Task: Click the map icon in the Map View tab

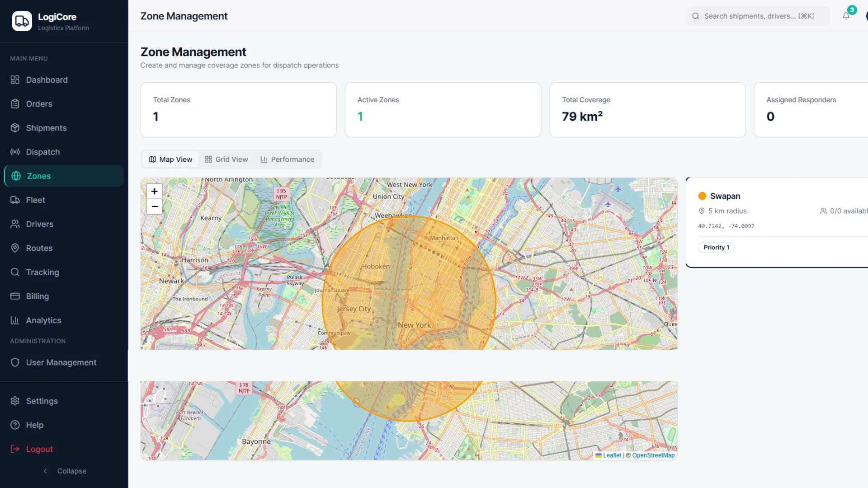Action: click(x=152, y=160)
